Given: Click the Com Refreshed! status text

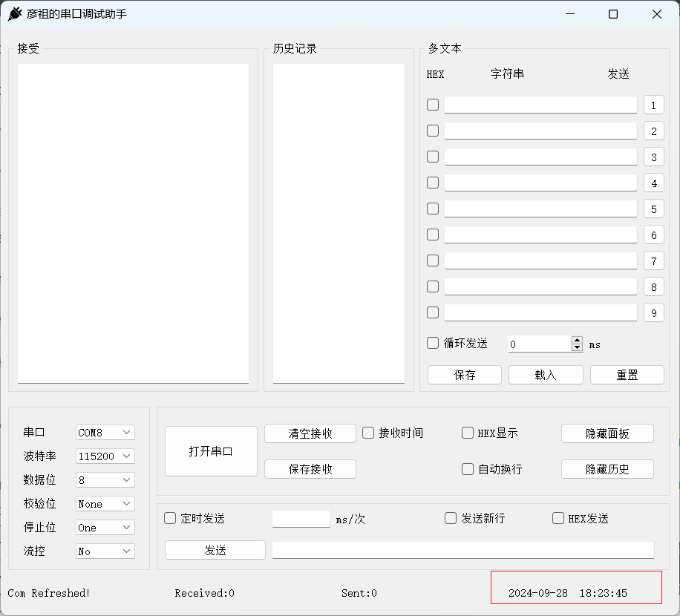Looking at the screenshot, I should pos(48,593).
